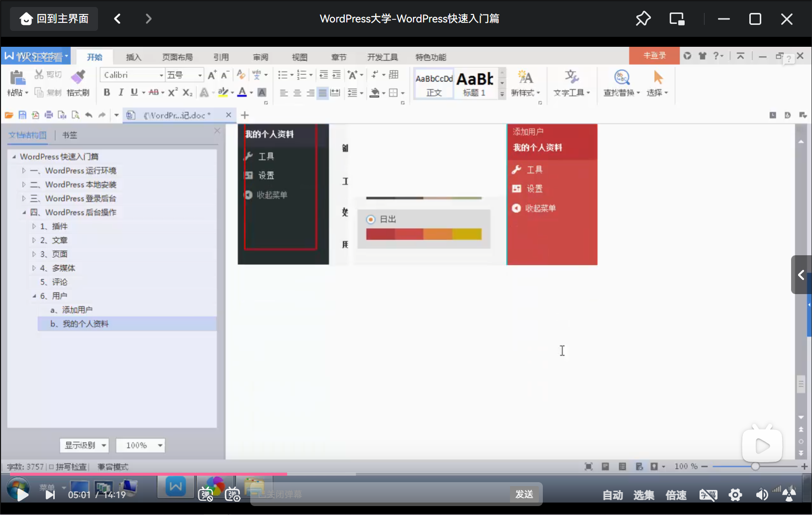Collapse the 四、WordPress后台操作 tree node
The width and height of the screenshot is (812, 515).
tap(24, 212)
